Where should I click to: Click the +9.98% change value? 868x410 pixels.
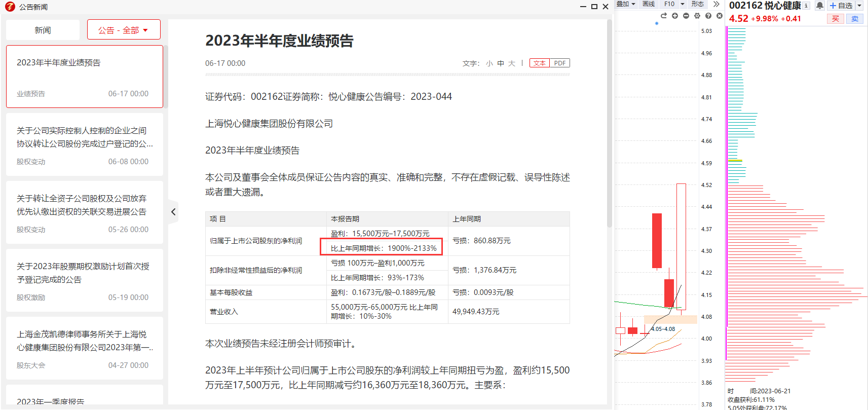coord(765,19)
